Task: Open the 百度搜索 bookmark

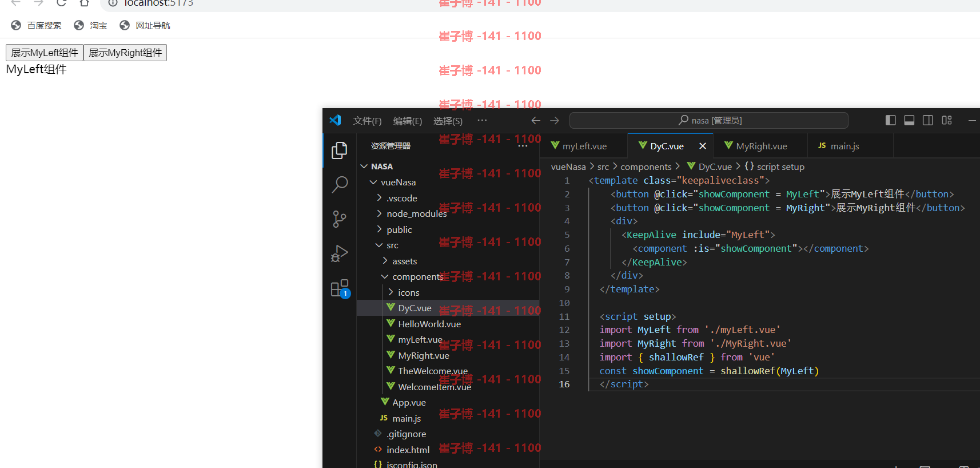Action: coord(37,25)
